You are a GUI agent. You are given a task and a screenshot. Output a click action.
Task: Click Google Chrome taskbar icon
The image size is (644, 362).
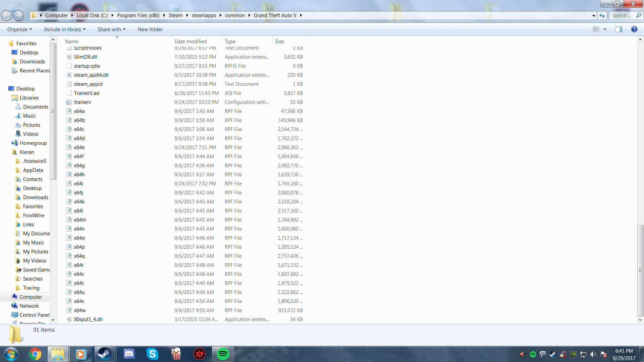coord(35,354)
